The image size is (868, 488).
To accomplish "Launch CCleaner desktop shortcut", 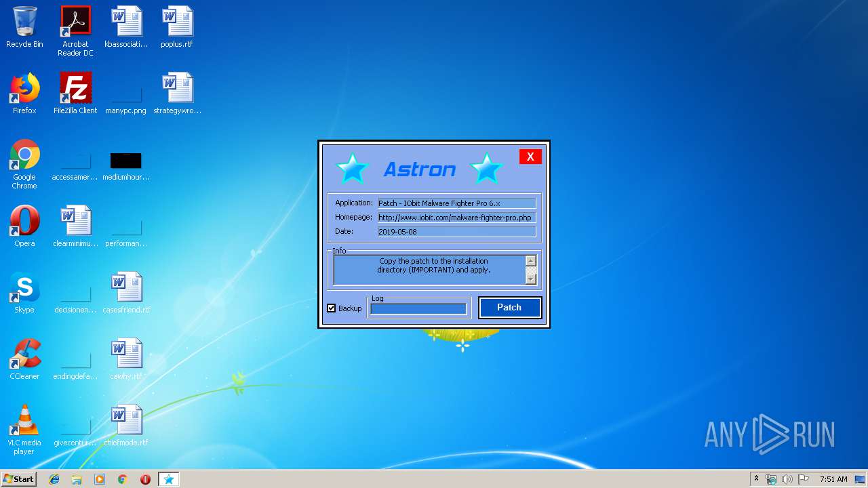I will pos(24,359).
